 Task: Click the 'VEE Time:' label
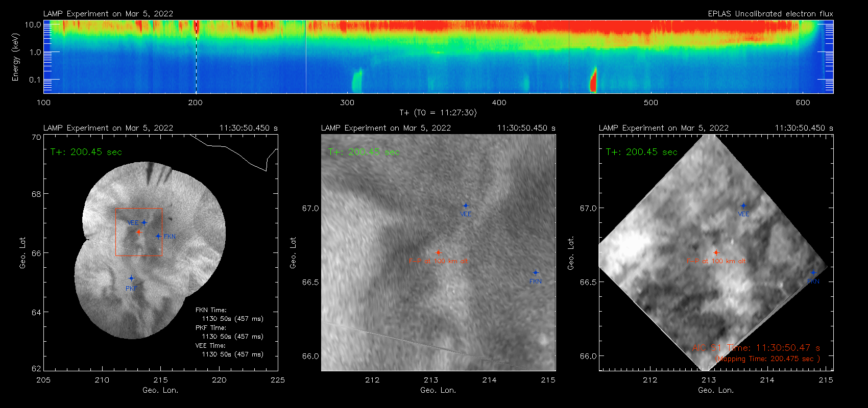click(211, 345)
